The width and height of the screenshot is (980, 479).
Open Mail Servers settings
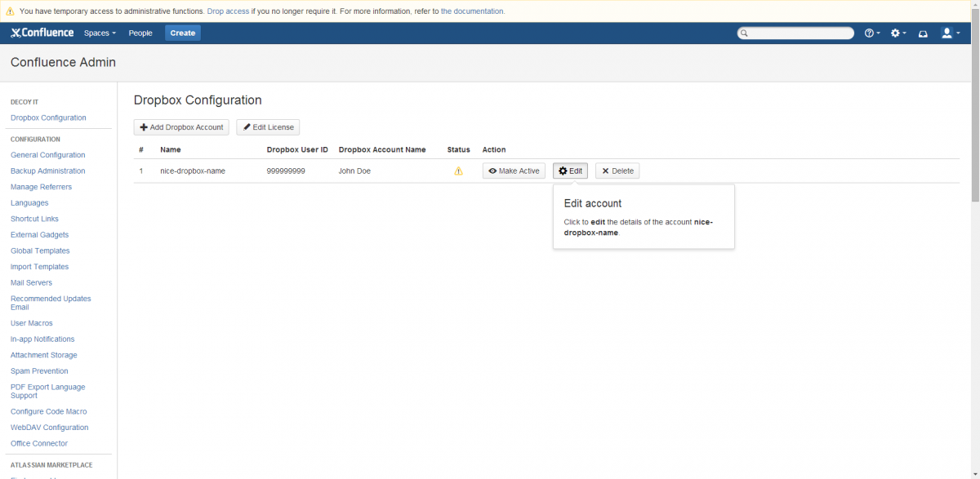(x=31, y=283)
